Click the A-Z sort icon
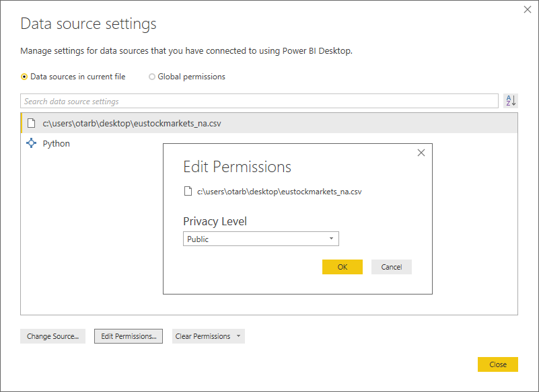Viewport: 539px width, 392px height. click(511, 101)
